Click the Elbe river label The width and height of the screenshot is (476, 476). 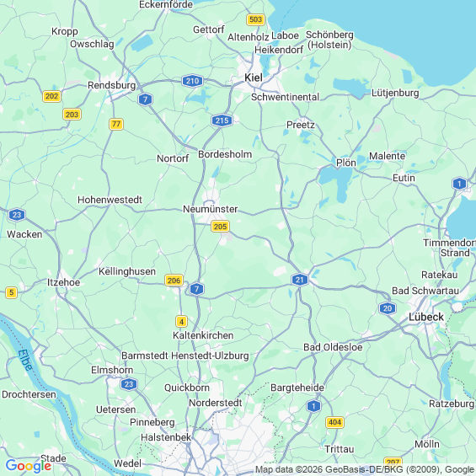[x=25, y=361]
